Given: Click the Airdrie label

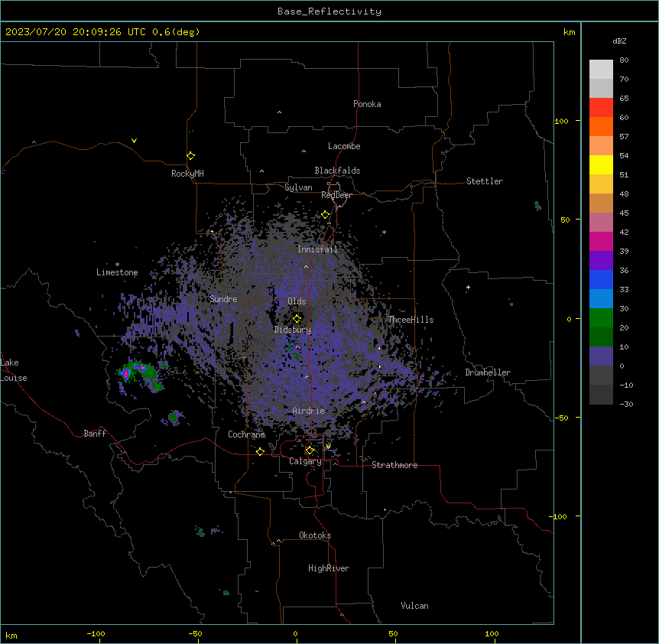Looking at the screenshot, I should click(309, 411).
